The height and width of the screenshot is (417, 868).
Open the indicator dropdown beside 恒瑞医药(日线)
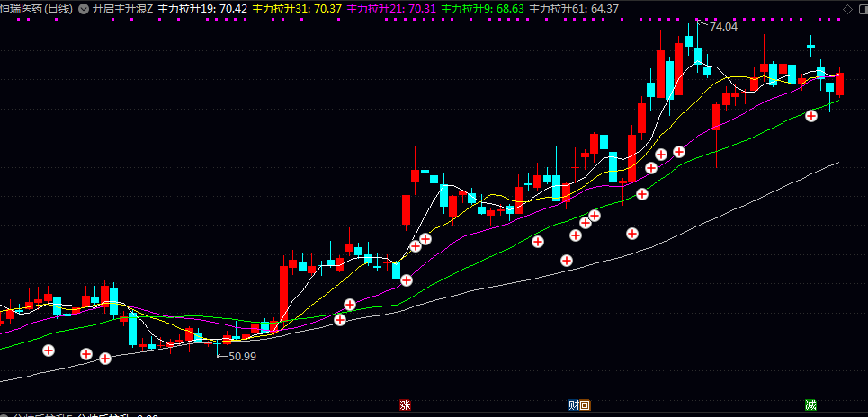[x=83, y=9]
